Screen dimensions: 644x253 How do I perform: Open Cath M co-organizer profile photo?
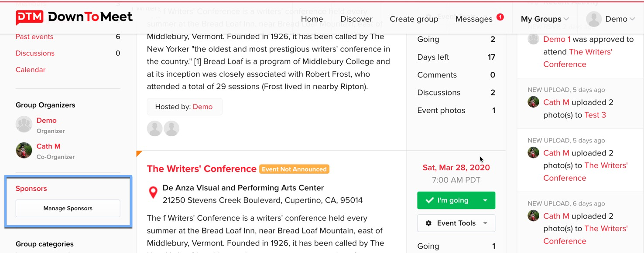[24, 151]
